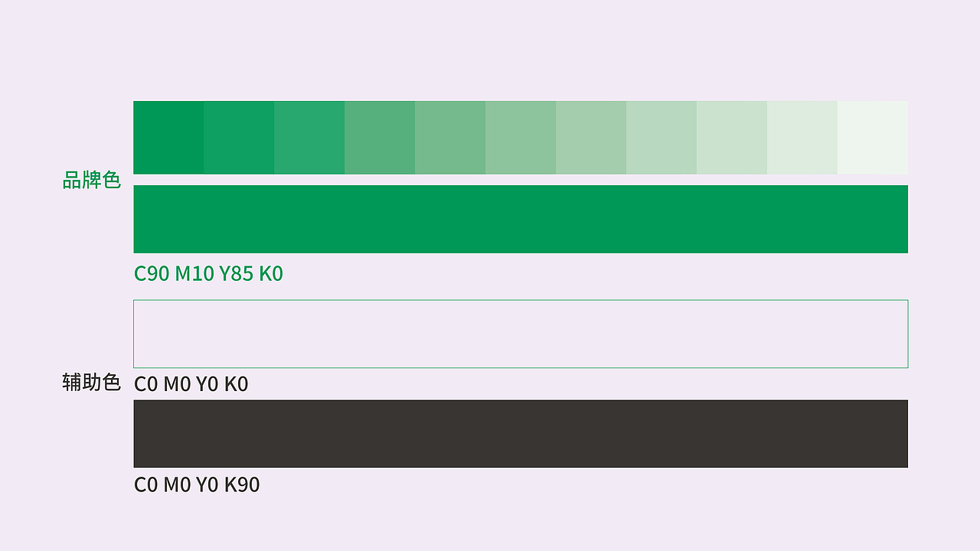Click the solid brand green color bar
Image resolution: width=980 pixels, height=551 pixels.
[x=521, y=219]
